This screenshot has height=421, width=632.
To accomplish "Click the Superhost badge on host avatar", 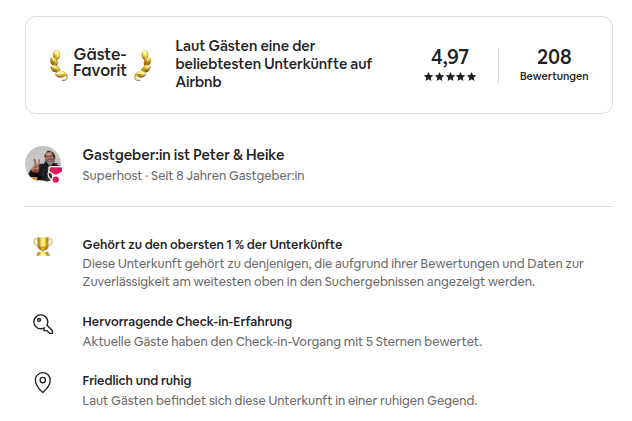I will [55, 174].
